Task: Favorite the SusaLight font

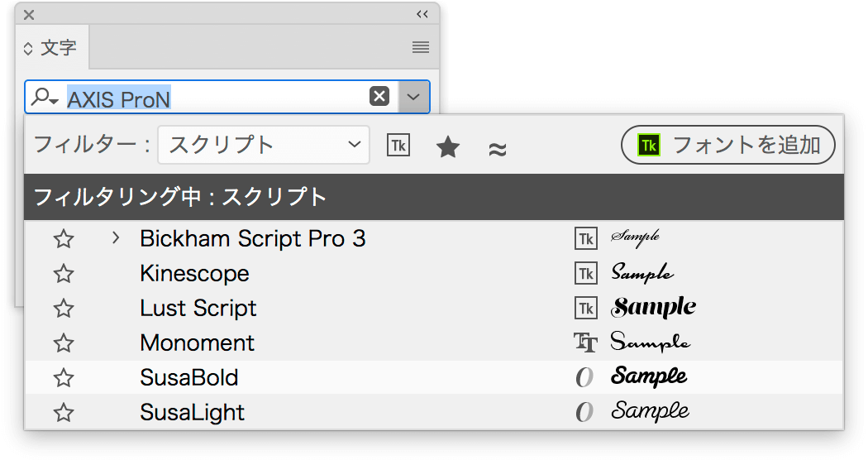Action: click(64, 412)
